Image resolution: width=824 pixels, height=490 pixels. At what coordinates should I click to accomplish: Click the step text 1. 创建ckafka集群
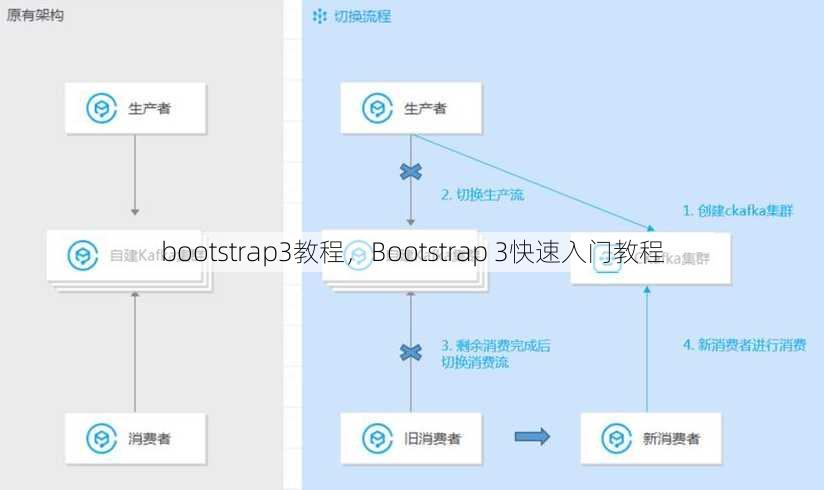click(737, 211)
